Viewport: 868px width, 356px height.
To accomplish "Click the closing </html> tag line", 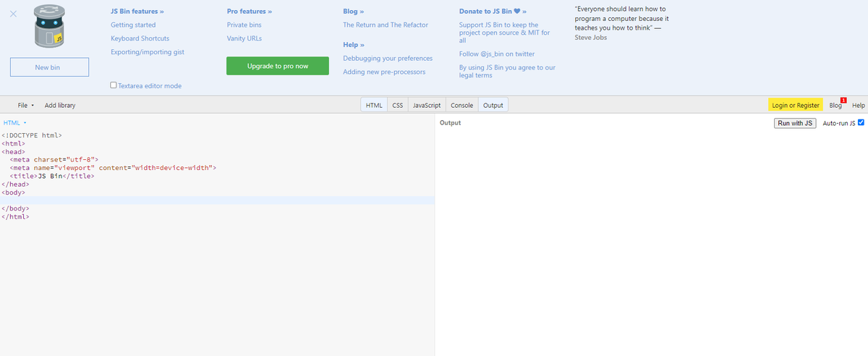I will coord(16,216).
